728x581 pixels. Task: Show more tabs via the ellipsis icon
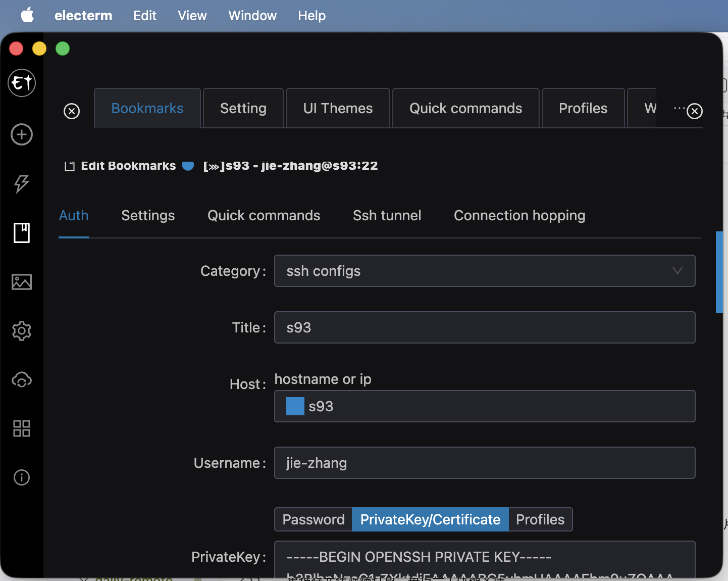679,108
